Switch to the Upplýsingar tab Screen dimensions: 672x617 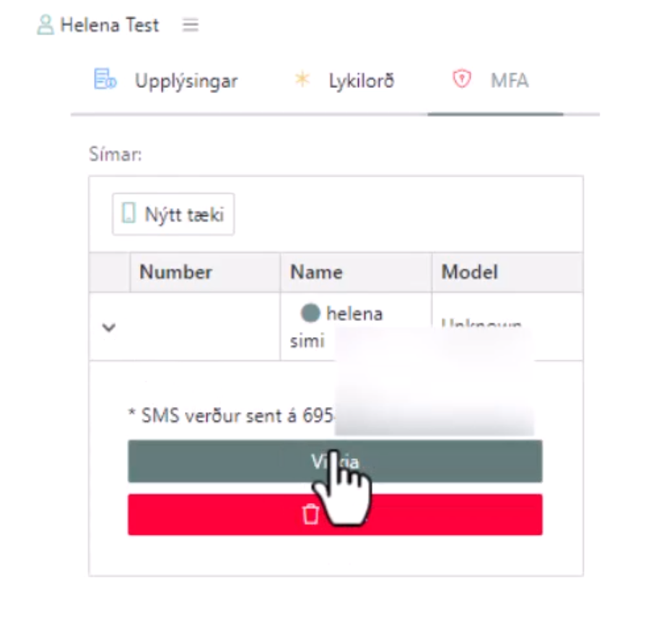click(186, 81)
